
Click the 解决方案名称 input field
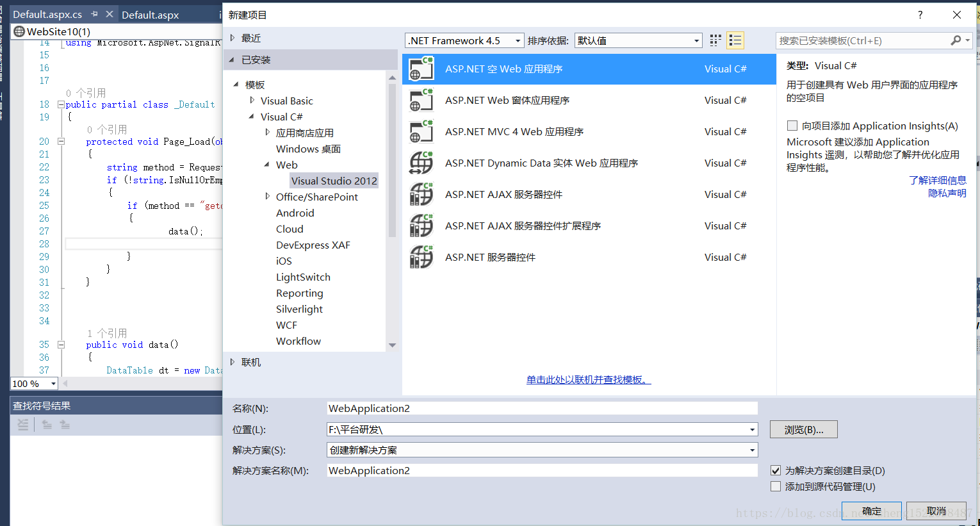click(542, 470)
